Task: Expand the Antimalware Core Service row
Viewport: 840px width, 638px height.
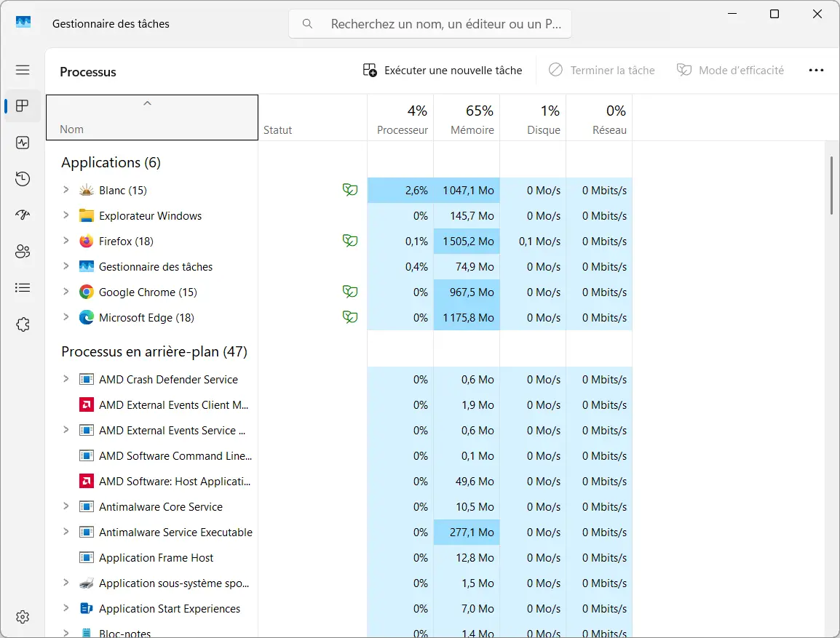Action: pos(66,506)
